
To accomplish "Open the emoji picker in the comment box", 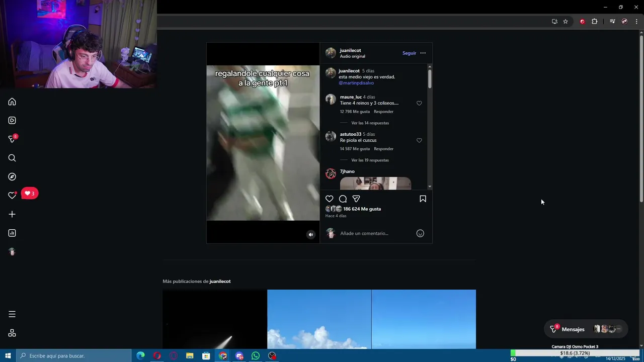I will click(x=420, y=233).
